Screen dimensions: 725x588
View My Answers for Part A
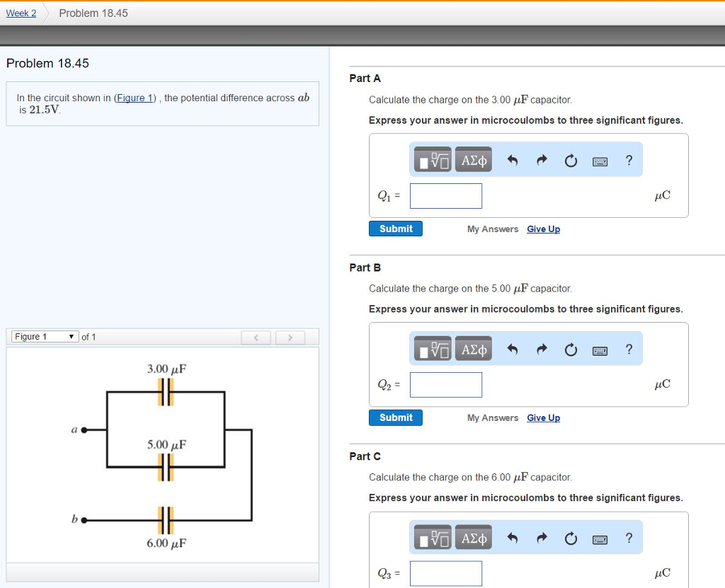[492, 229]
